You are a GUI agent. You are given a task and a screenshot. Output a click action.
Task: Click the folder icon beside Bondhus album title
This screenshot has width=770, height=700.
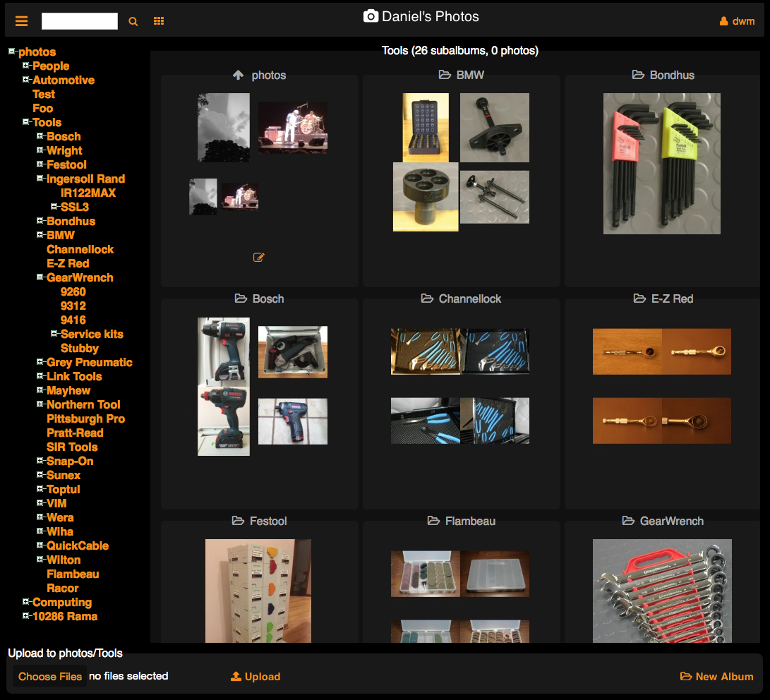pyautogui.click(x=639, y=75)
